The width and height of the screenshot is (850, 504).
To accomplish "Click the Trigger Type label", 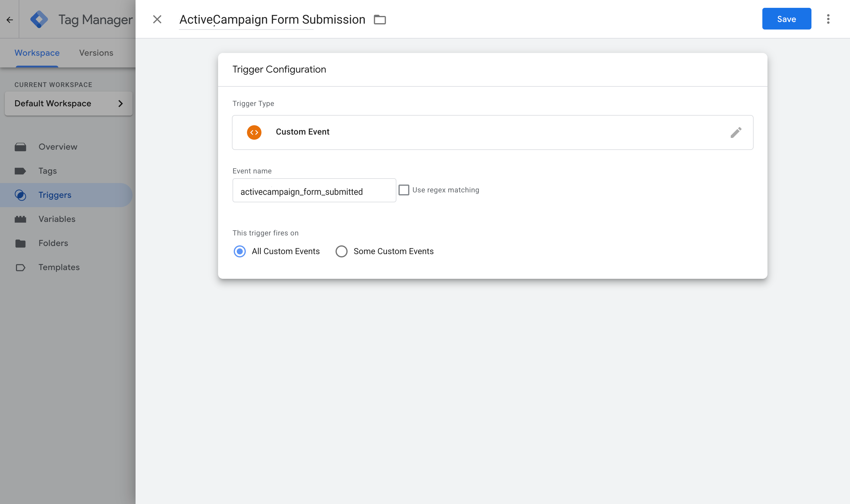I will pyautogui.click(x=253, y=104).
